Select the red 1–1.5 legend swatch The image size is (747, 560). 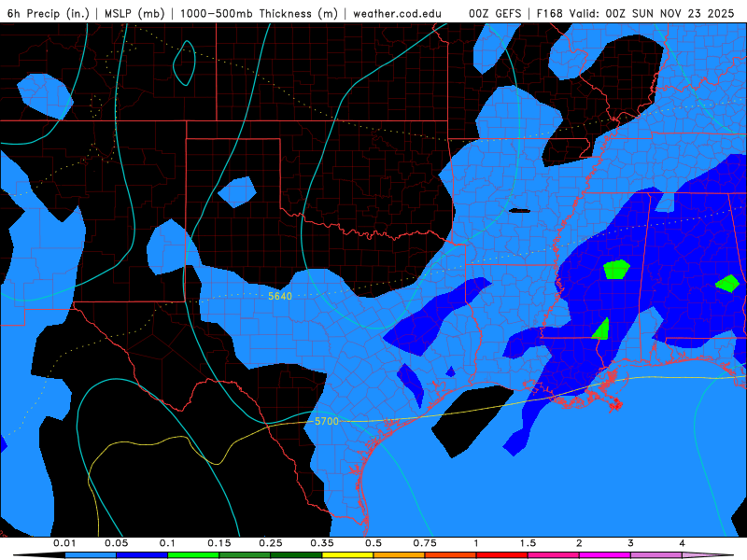(502, 555)
